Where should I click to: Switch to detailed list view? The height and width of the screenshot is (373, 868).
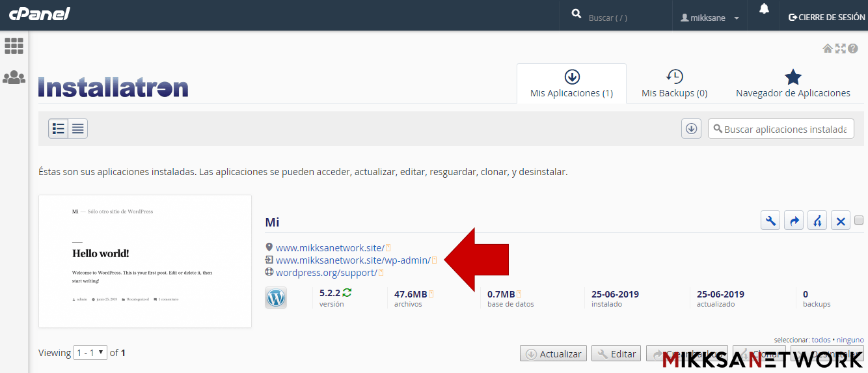(59, 129)
